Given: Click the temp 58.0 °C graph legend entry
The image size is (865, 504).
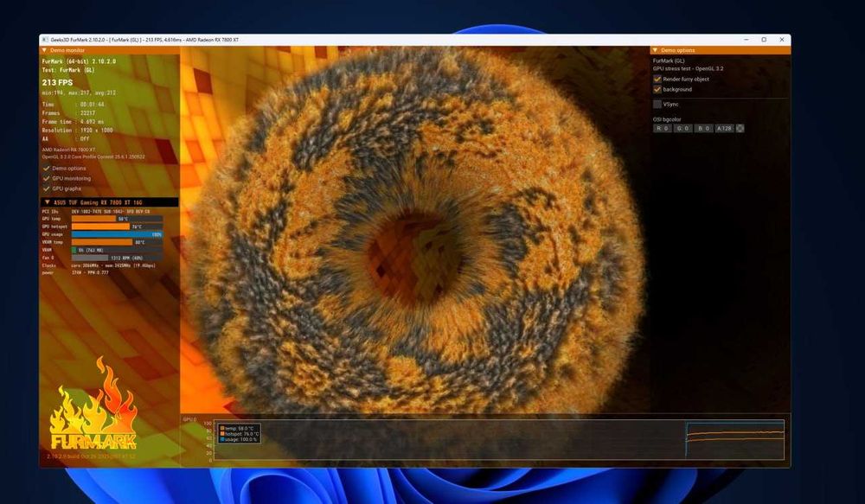Looking at the screenshot, I should (x=239, y=429).
